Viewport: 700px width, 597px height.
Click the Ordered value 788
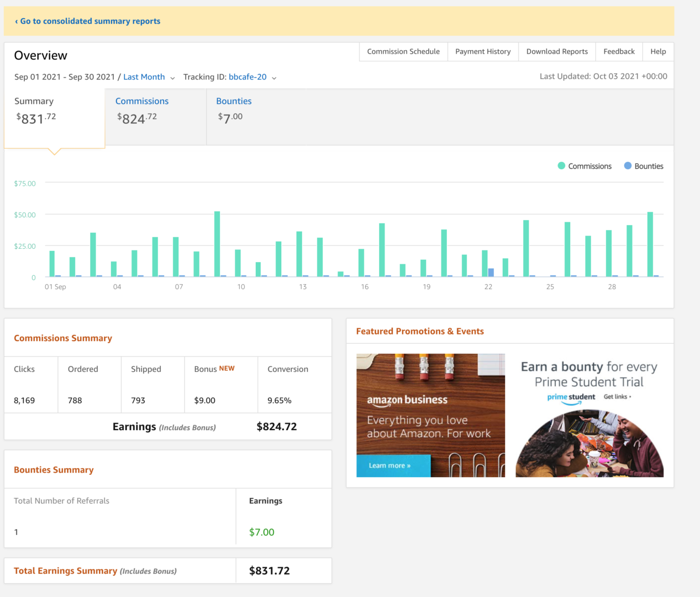[x=75, y=400]
